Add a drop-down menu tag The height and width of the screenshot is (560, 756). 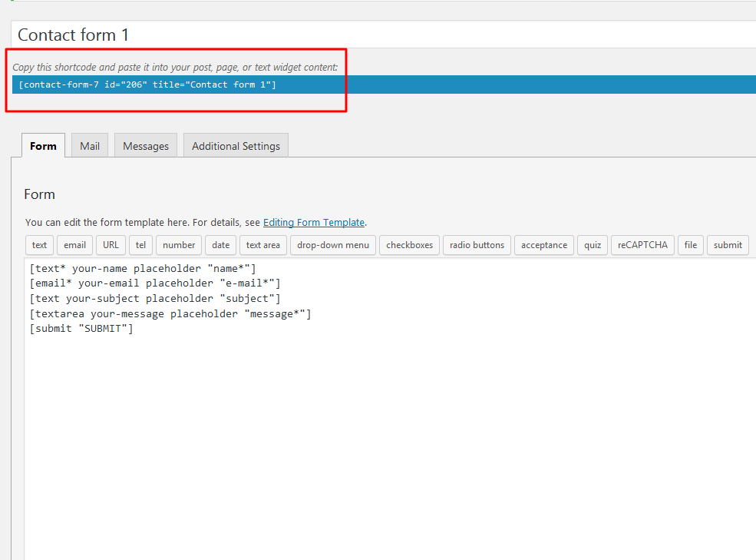[333, 245]
